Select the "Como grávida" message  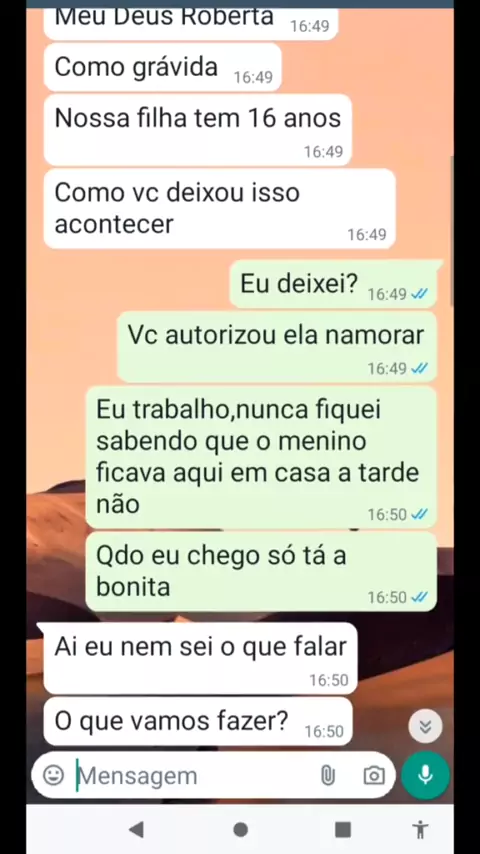coord(162,68)
